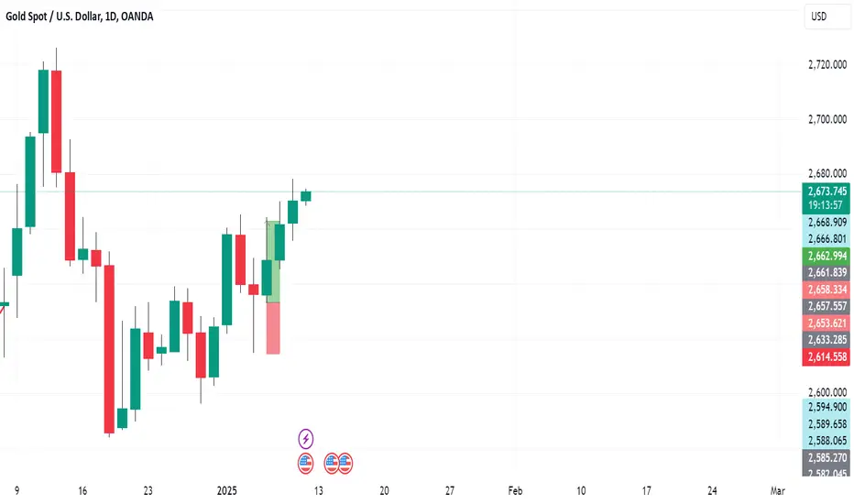Click the latest small green candle

[306, 196]
